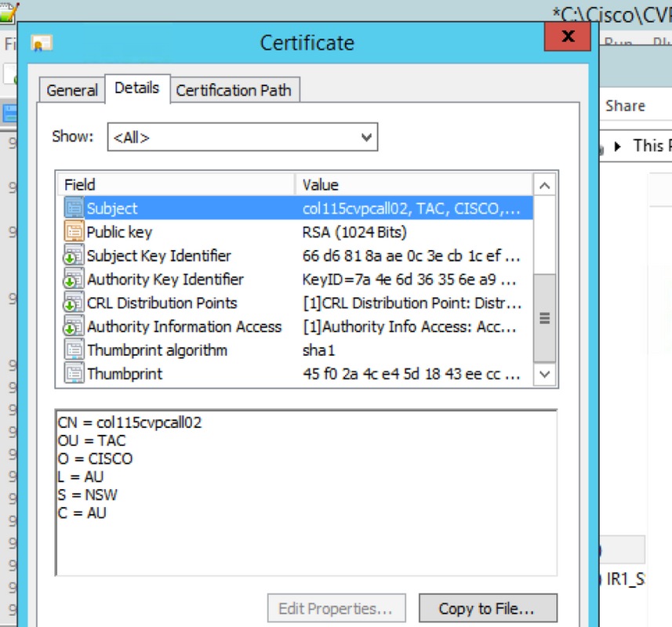Viewport: 672px width, 627px height.
Task: Click the C = AU line
Action: coord(82,513)
